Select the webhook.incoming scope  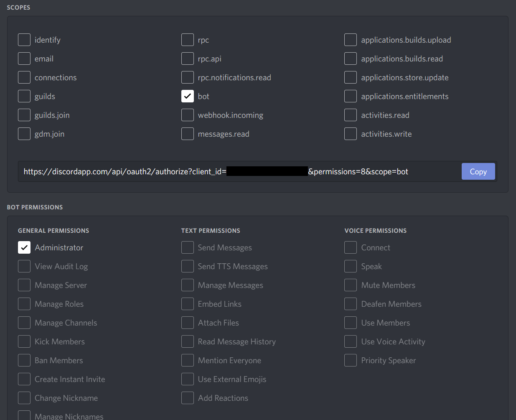point(188,115)
